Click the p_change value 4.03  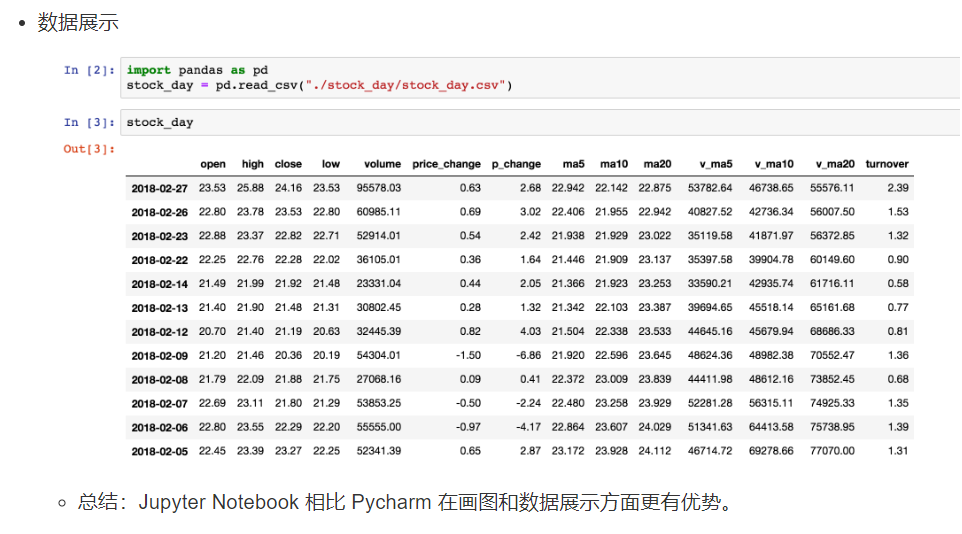pos(530,331)
